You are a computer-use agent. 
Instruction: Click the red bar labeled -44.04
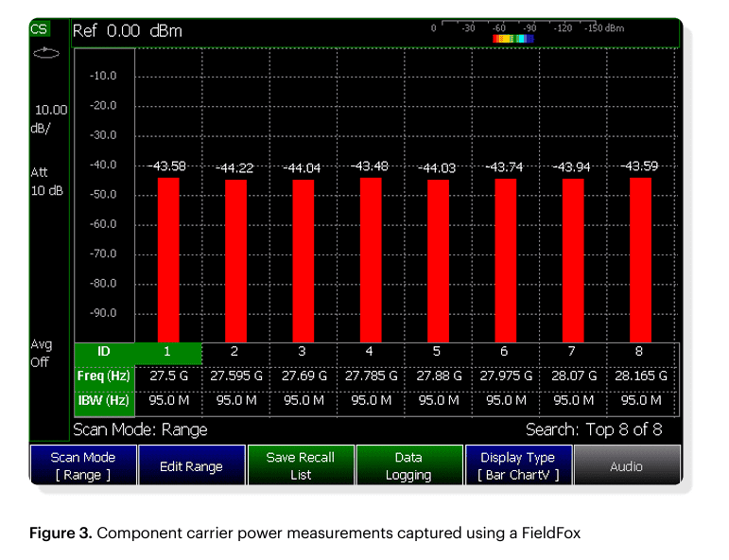point(304,261)
